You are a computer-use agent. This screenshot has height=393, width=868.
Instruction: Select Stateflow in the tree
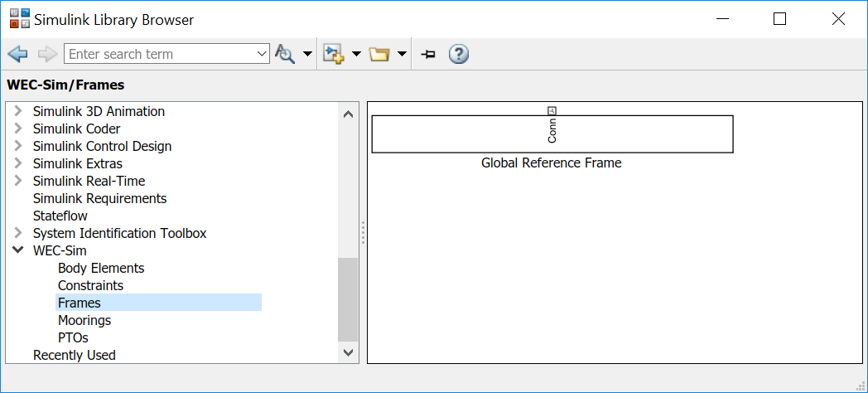[x=60, y=216]
